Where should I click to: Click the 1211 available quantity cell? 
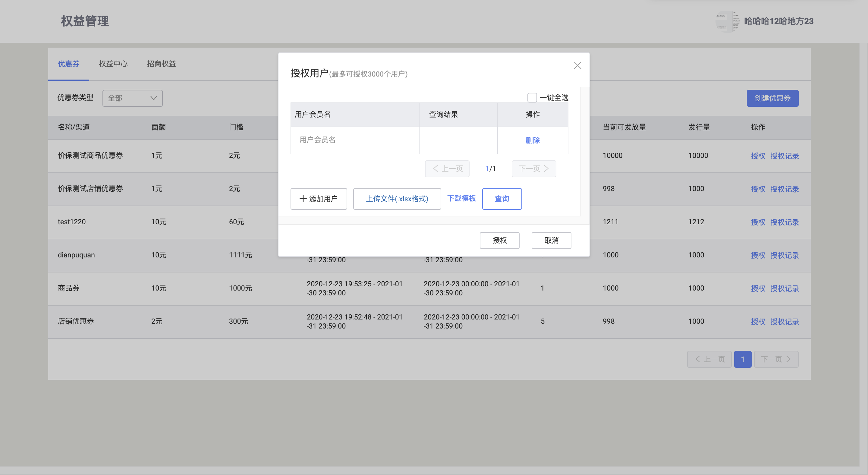click(x=610, y=222)
